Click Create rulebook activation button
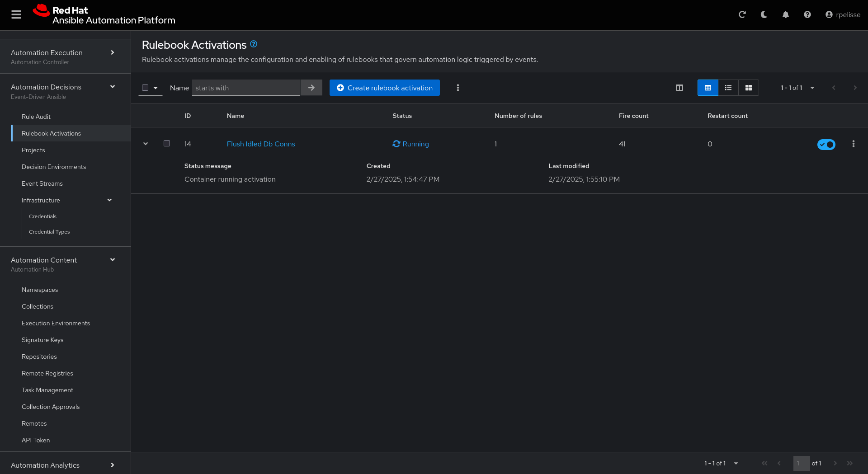The image size is (868, 474). (x=385, y=88)
